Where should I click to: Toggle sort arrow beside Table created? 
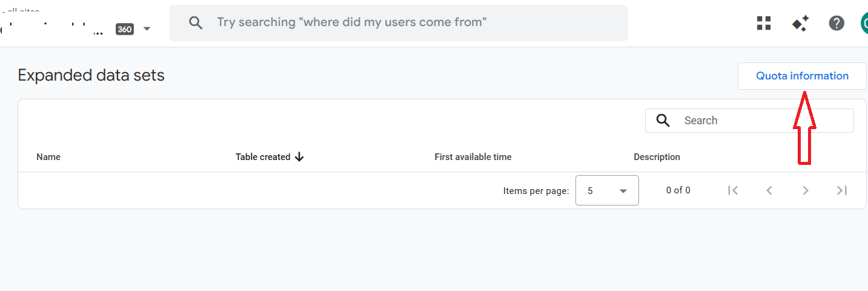(x=299, y=157)
